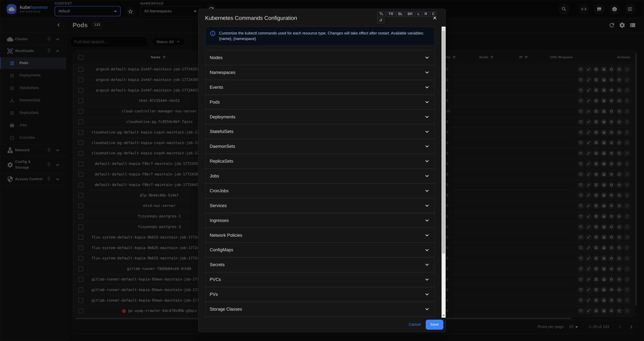Image resolution: width=644 pixels, height=341 pixels.
Task: Click the last action icon in etcd-nuc-server row
Action: click(627, 206)
